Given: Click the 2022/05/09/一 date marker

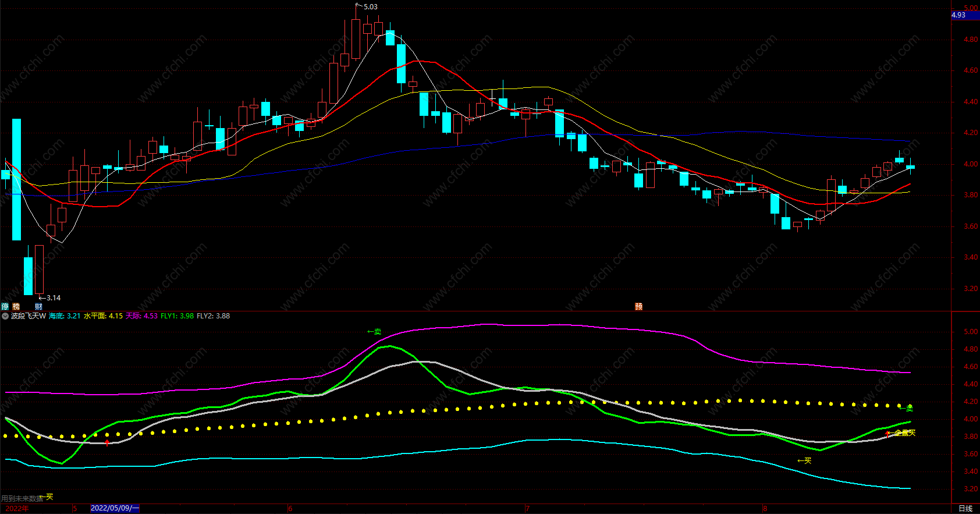Looking at the screenshot, I should [x=115, y=508].
